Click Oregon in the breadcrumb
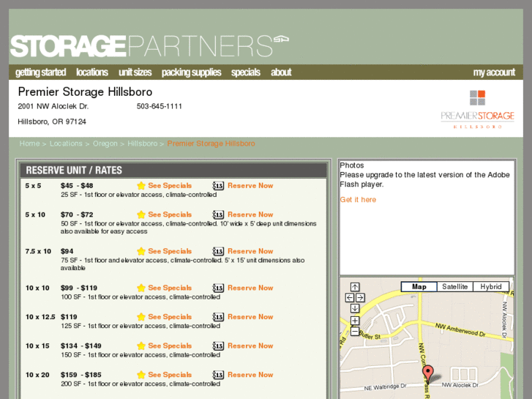 [x=105, y=143]
